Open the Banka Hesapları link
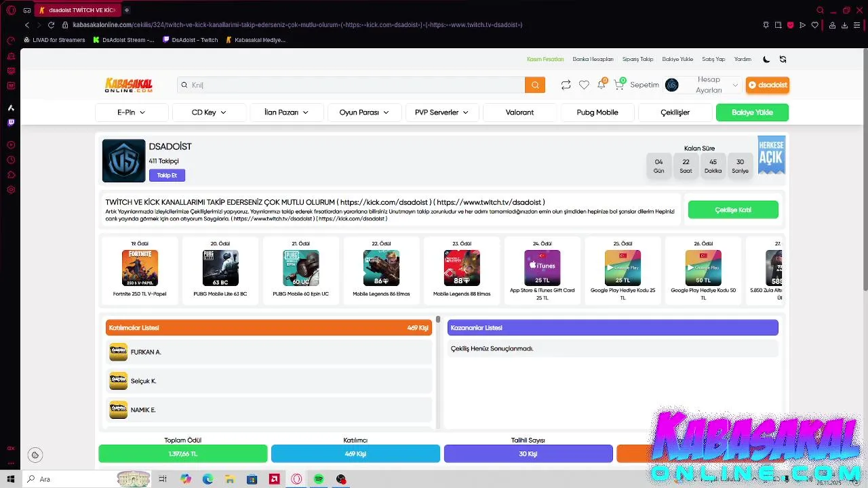 [593, 59]
